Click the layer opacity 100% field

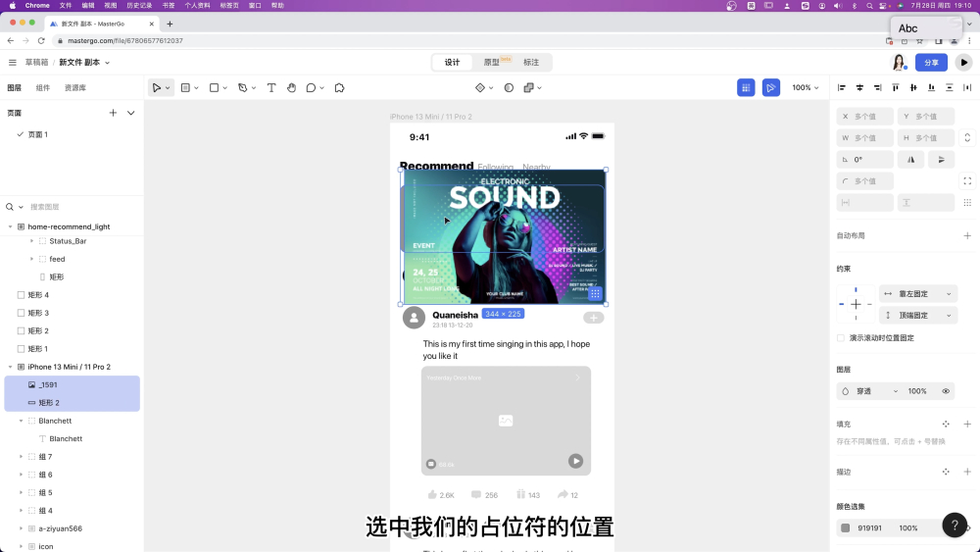tap(917, 391)
